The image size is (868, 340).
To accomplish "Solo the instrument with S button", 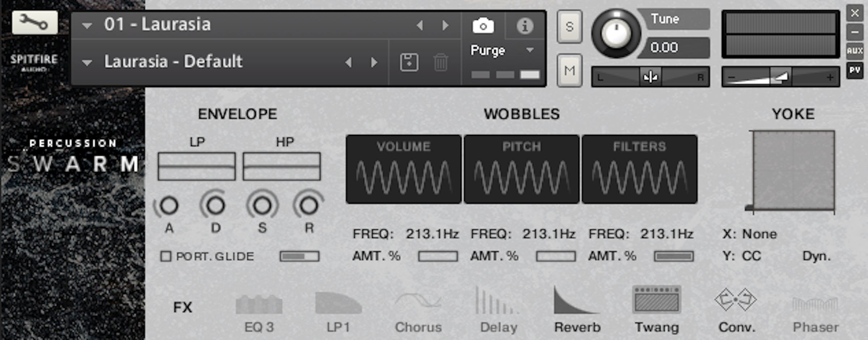I will click(569, 27).
